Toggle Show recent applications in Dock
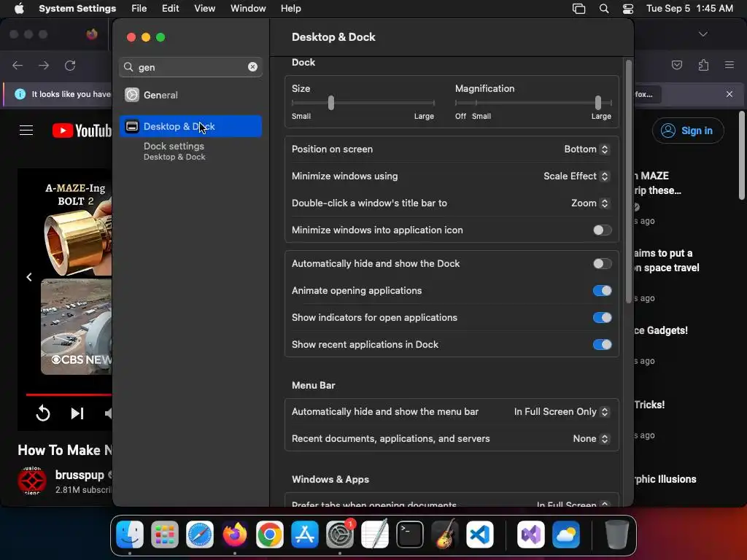This screenshot has width=747, height=560. pyautogui.click(x=602, y=344)
